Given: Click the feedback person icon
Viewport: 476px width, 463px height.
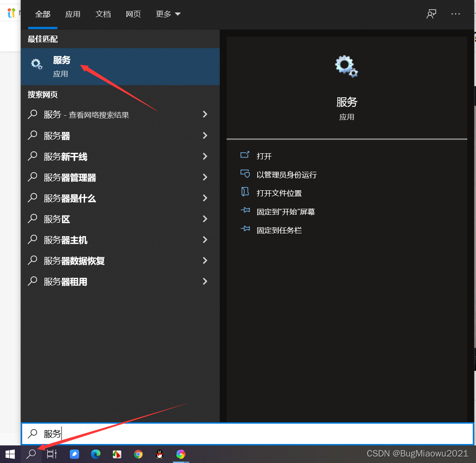Looking at the screenshot, I should coord(432,14).
